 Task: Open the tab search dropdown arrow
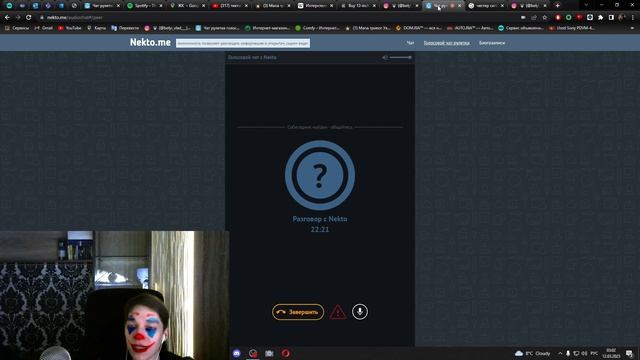click(x=586, y=5)
